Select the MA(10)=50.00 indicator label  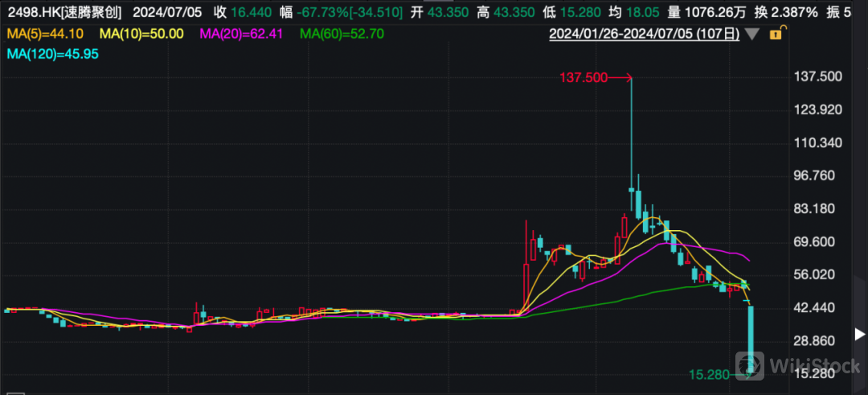(141, 34)
